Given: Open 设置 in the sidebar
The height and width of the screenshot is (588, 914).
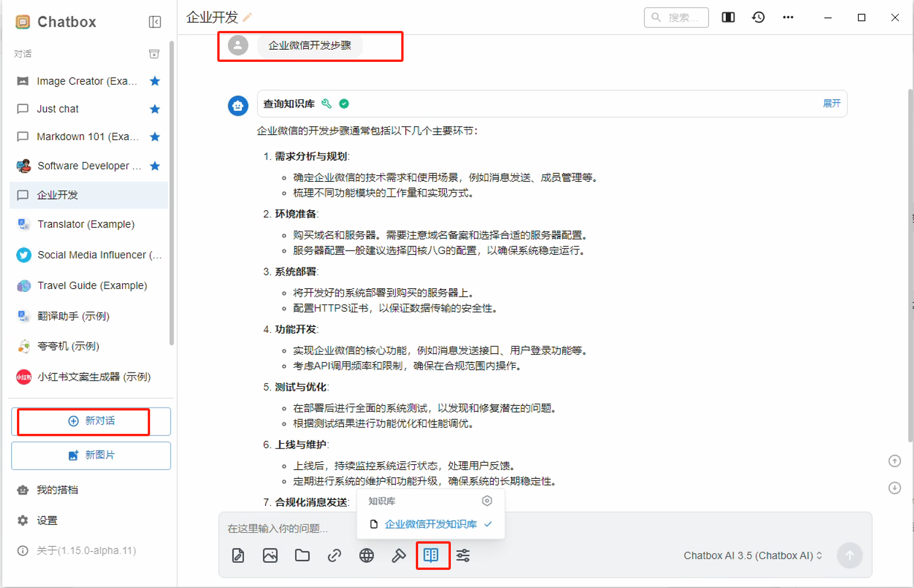Looking at the screenshot, I should (x=47, y=520).
